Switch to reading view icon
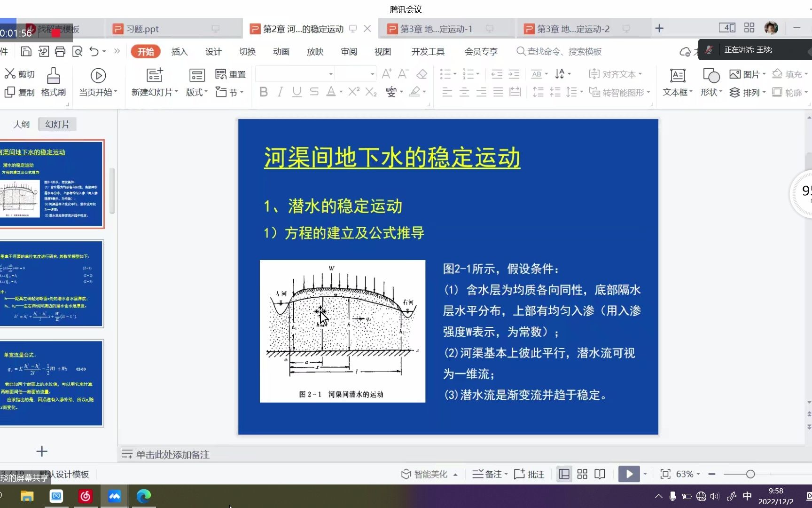This screenshot has width=812, height=508. pyautogui.click(x=600, y=474)
